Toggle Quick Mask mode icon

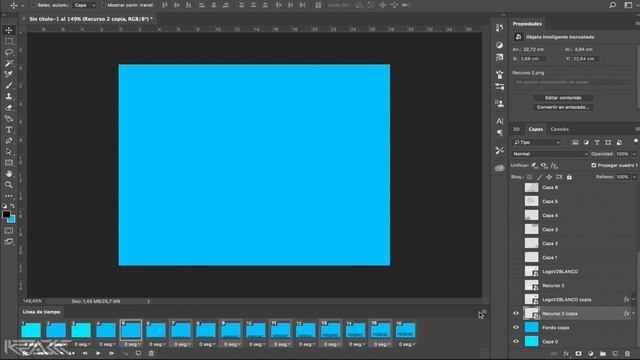click(x=9, y=231)
